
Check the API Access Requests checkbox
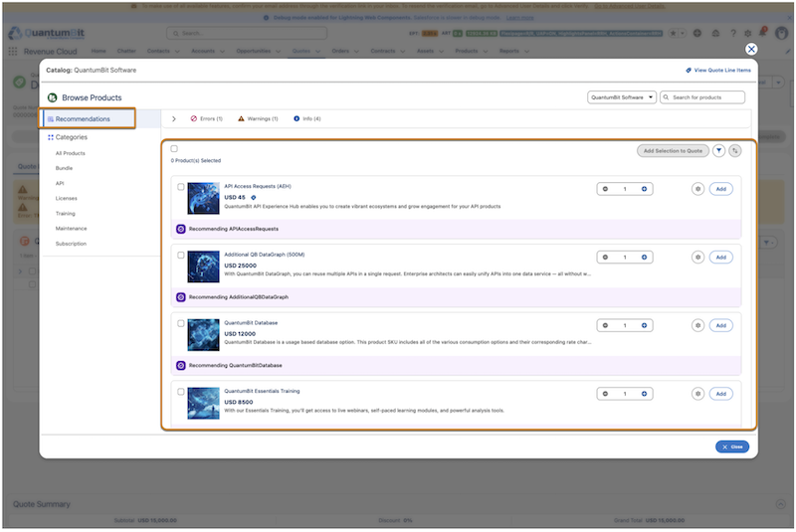point(181,187)
